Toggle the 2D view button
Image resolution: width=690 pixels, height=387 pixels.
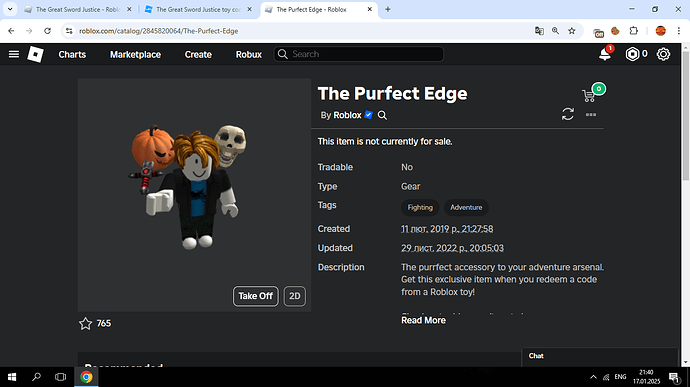[294, 296]
